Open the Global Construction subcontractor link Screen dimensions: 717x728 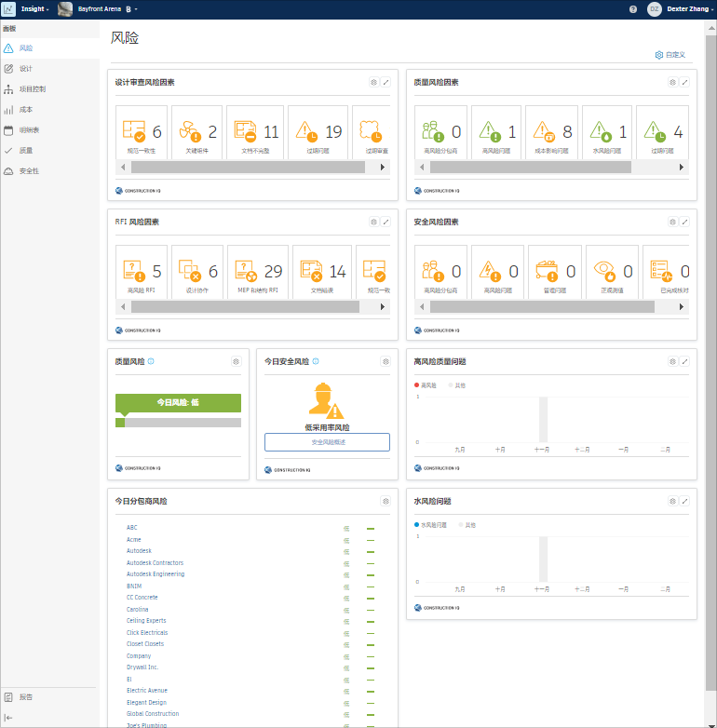click(153, 714)
